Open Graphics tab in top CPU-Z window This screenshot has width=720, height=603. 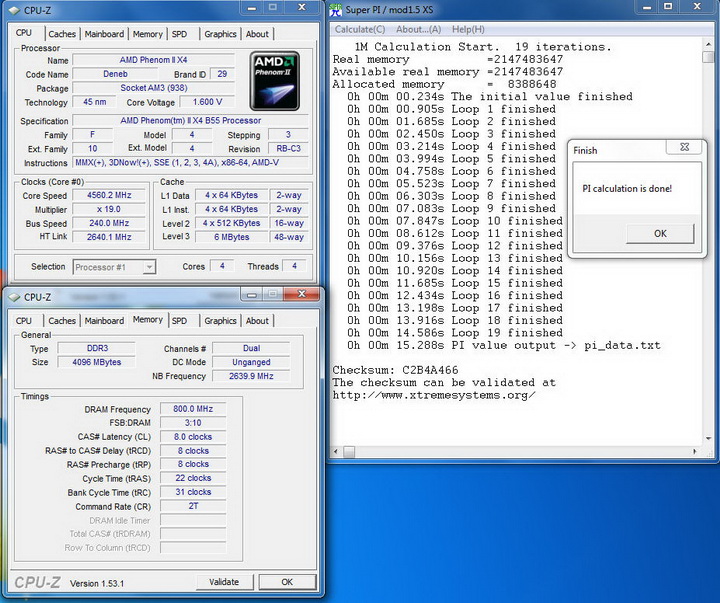click(x=220, y=34)
